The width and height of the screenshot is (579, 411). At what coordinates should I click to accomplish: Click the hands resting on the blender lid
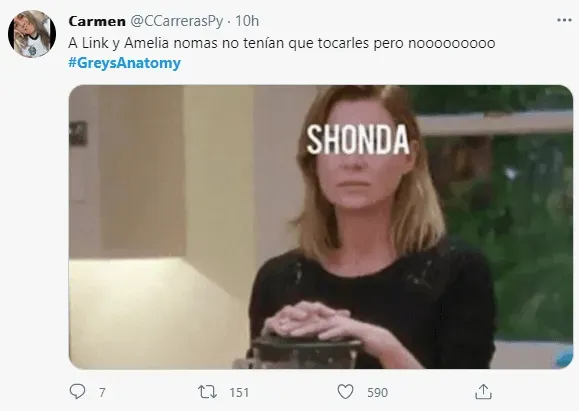(x=310, y=319)
